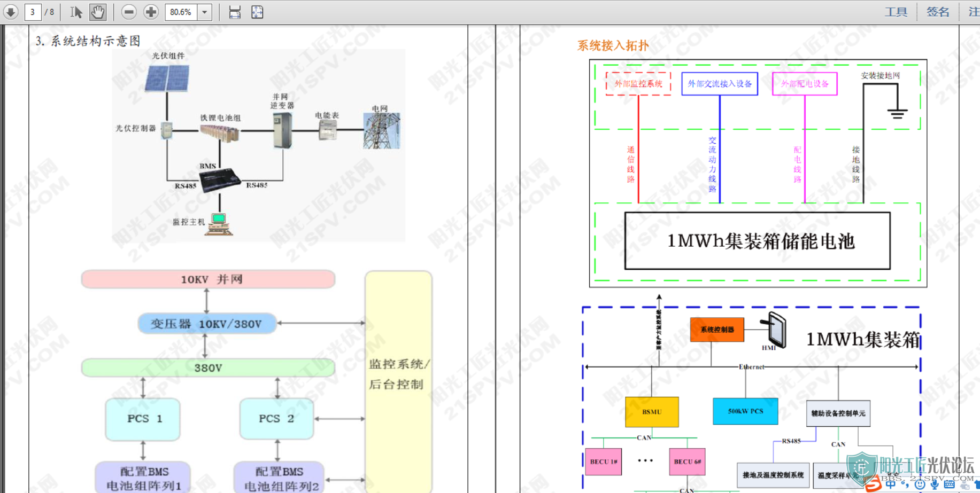Image resolution: width=980 pixels, height=493 pixels.
Task: Click the 配置BMS 电池组阵列1 block
Action: 143,478
